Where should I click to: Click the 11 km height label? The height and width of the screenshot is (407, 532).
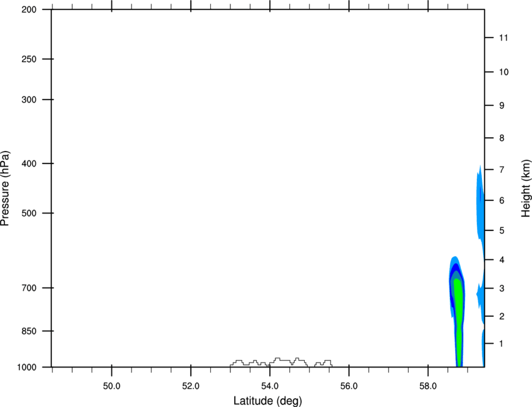pyautogui.click(x=503, y=38)
